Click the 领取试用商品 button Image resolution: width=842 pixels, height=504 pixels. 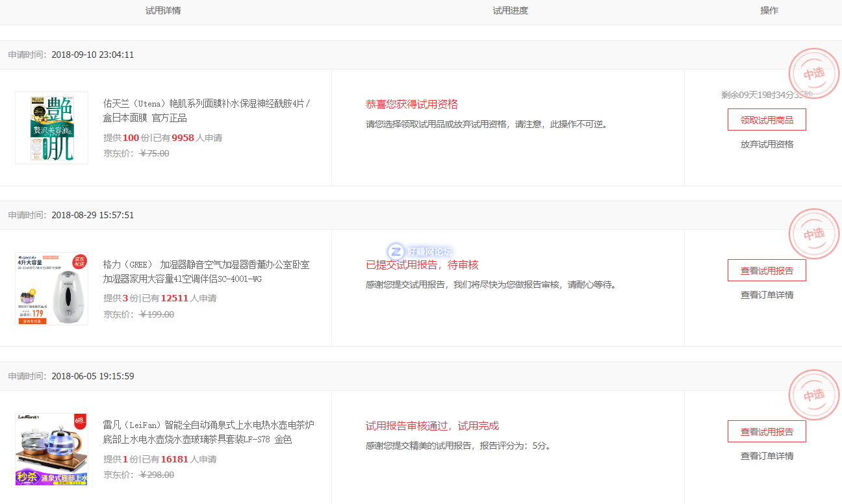point(767,120)
